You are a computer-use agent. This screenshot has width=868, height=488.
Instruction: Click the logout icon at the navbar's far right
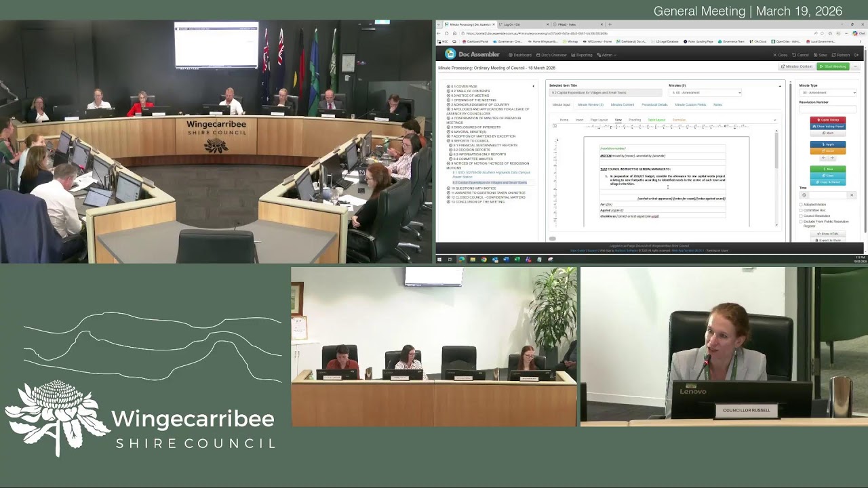(857, 55)
